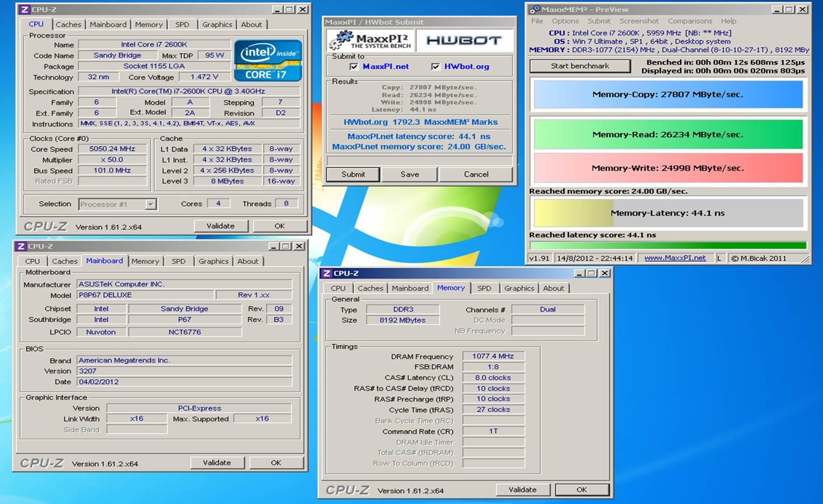Click the BIOS version 3207 field
The image size is (823, 504).
coord(184,371)
